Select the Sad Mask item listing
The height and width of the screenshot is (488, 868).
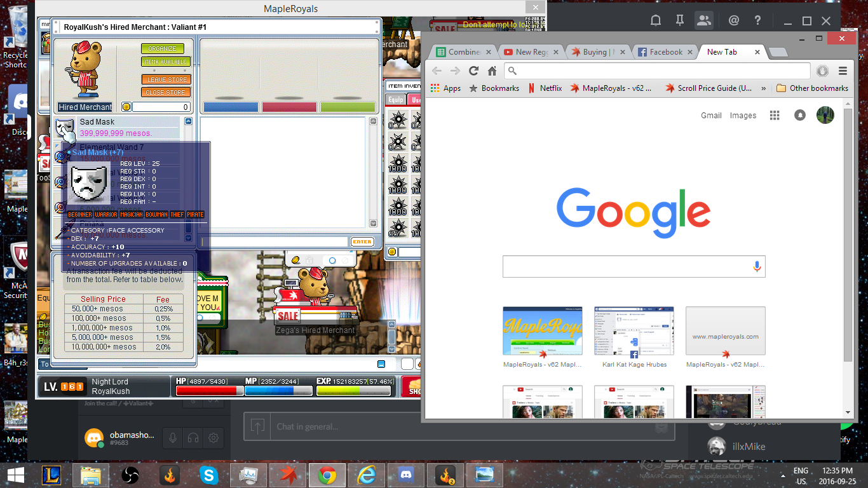pos(117,128)
